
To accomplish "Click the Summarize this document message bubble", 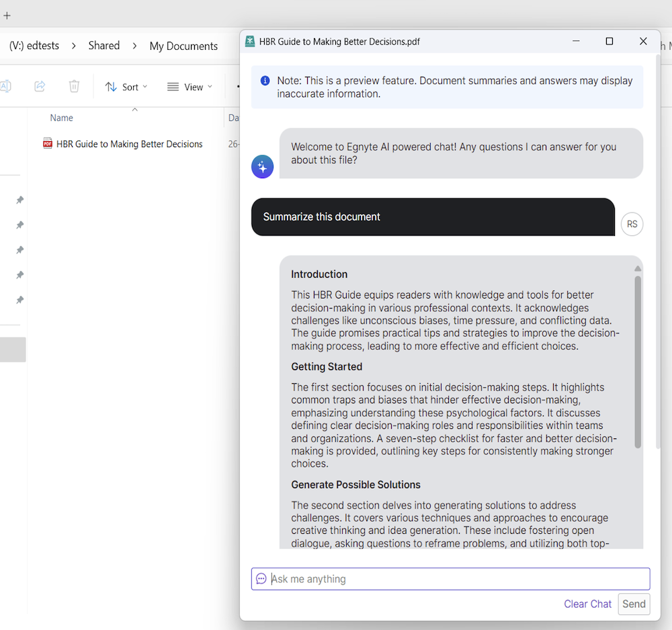I will point(433,217).
